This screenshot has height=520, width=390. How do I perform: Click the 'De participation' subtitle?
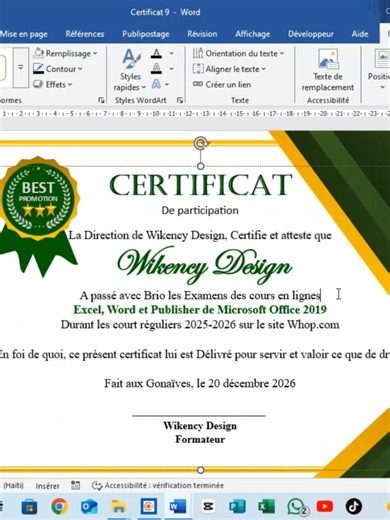200,210
